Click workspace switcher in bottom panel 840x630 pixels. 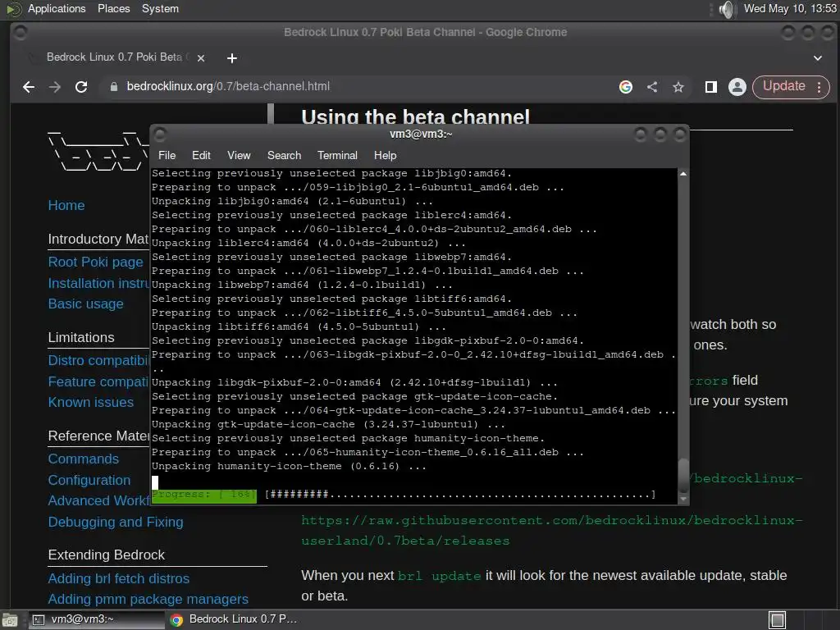coord(778,620)
